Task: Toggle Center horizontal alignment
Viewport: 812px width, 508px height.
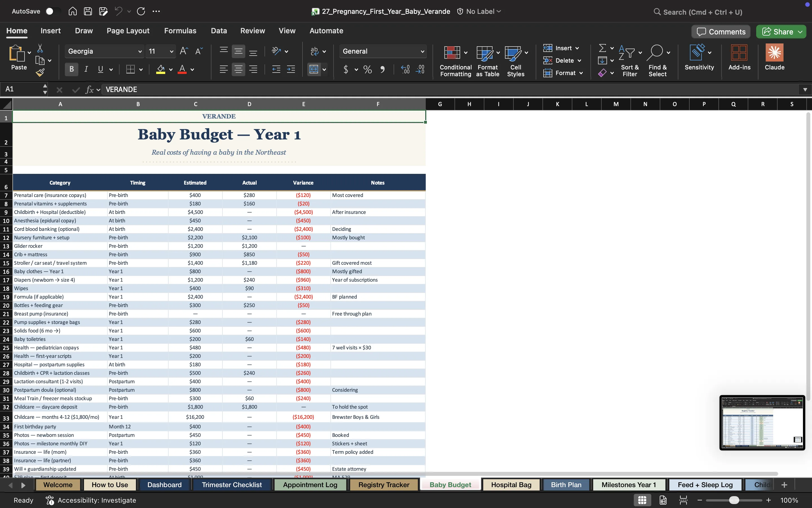Action: point(238,69)
